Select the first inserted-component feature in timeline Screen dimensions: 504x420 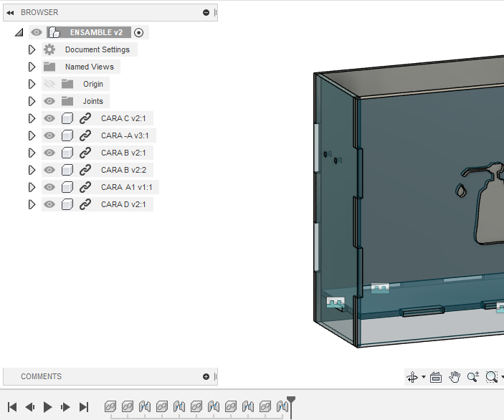[x=110, y=406]
